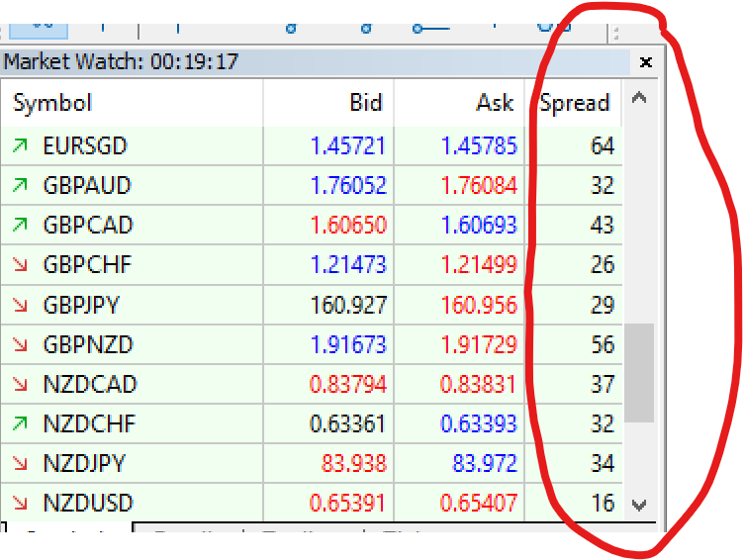Screen dimensions: 743x560
Task: Click the GBPNZD down-arrow icon
Action: click(x=20, y=344)
